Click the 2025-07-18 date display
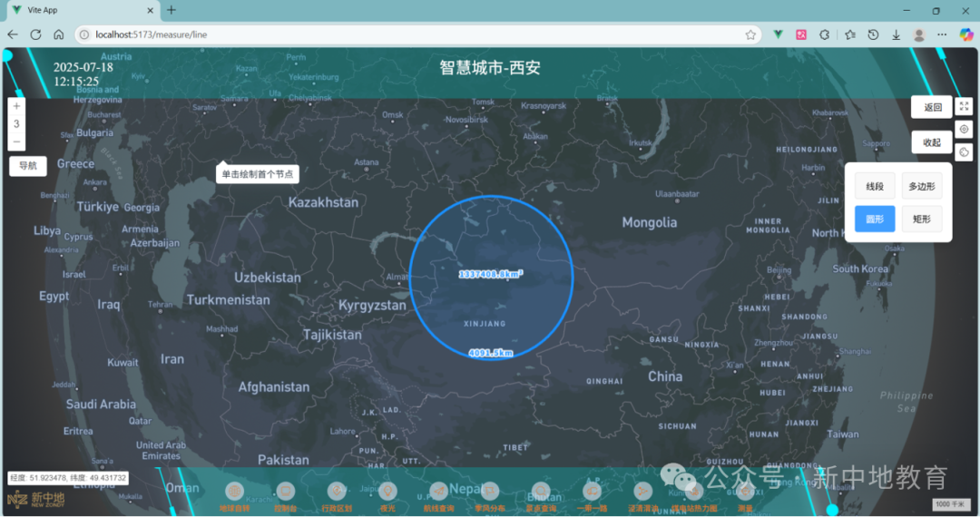This screenshot has width=980, height=517. (83, 67)
